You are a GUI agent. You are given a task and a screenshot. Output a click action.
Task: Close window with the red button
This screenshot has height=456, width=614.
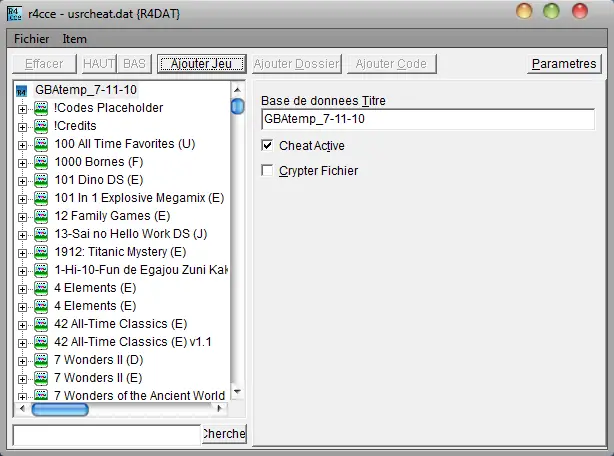[x=580, y=11]
